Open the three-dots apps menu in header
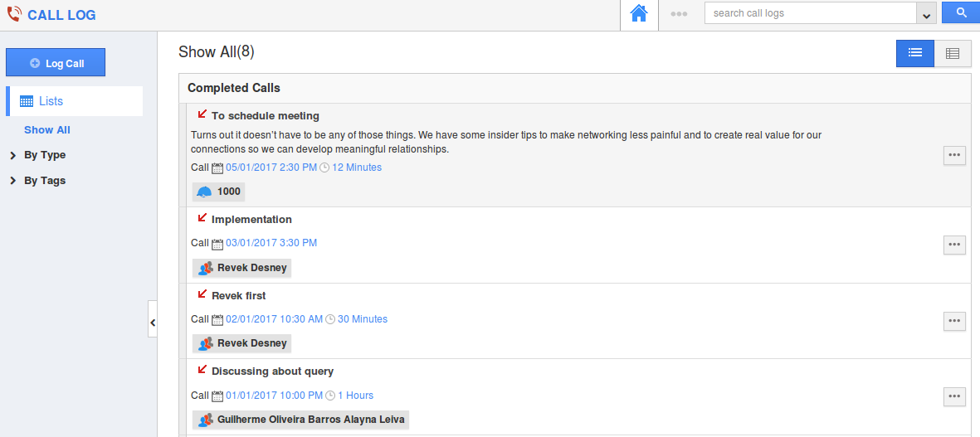Viewport: 980px width, 437px height. [679, 14]
